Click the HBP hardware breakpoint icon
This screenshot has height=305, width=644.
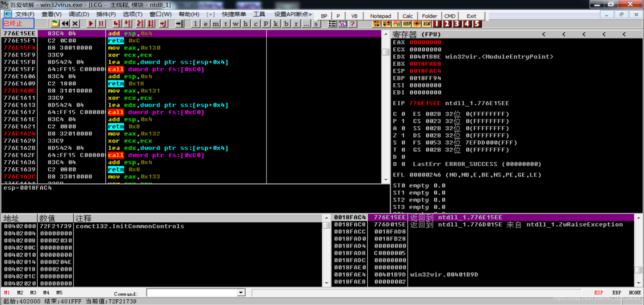(407, 24)
